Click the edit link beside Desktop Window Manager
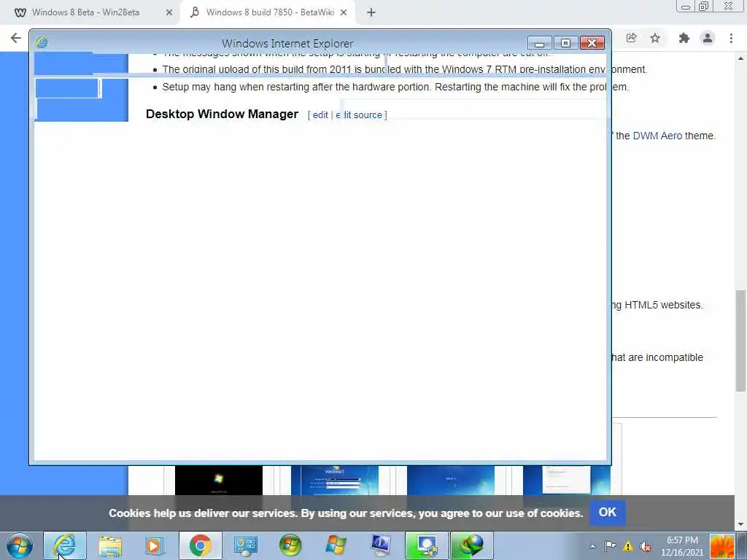The height and width of the screenshot is (560, 747). pyautogui.click(x=320, y=114)
